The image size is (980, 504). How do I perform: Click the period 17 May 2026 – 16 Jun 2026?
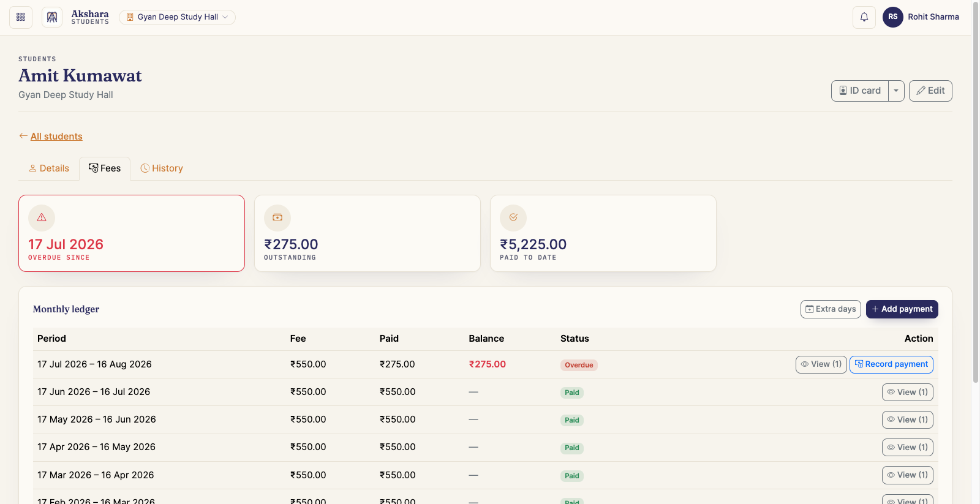coord(97,419)
